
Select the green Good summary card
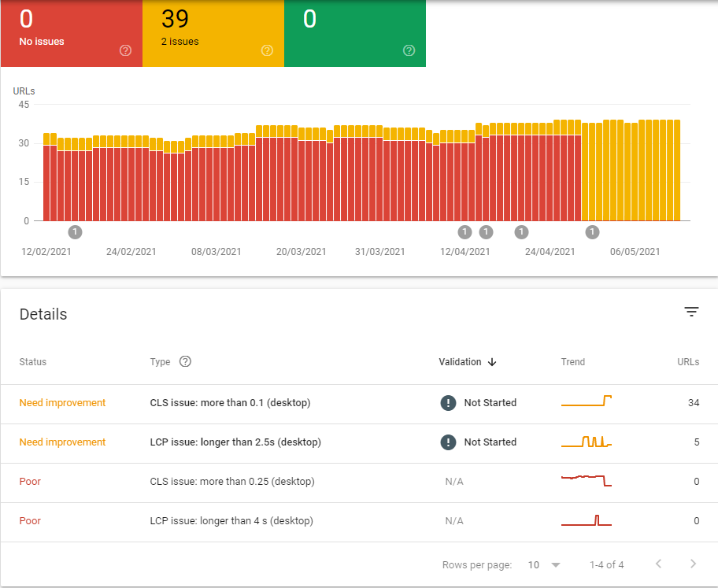[x=355, y=33]
